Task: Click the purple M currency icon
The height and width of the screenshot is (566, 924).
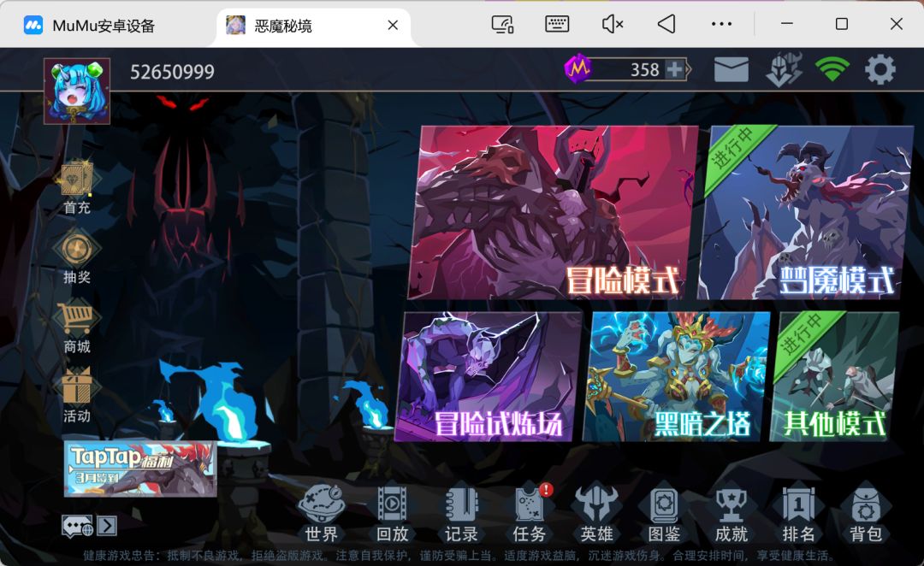Action: point(578,69)
